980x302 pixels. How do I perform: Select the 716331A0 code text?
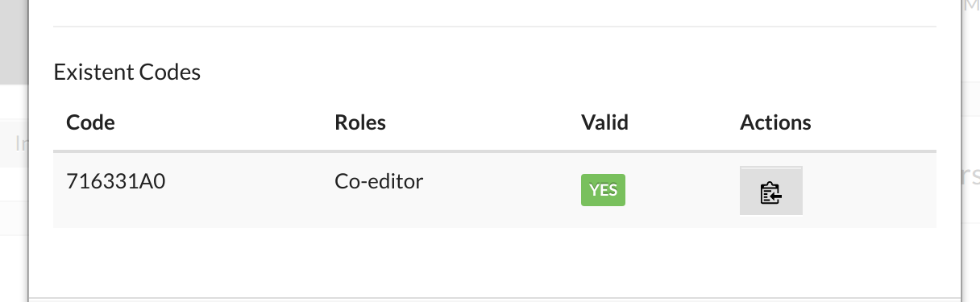(x=116, y=181)
